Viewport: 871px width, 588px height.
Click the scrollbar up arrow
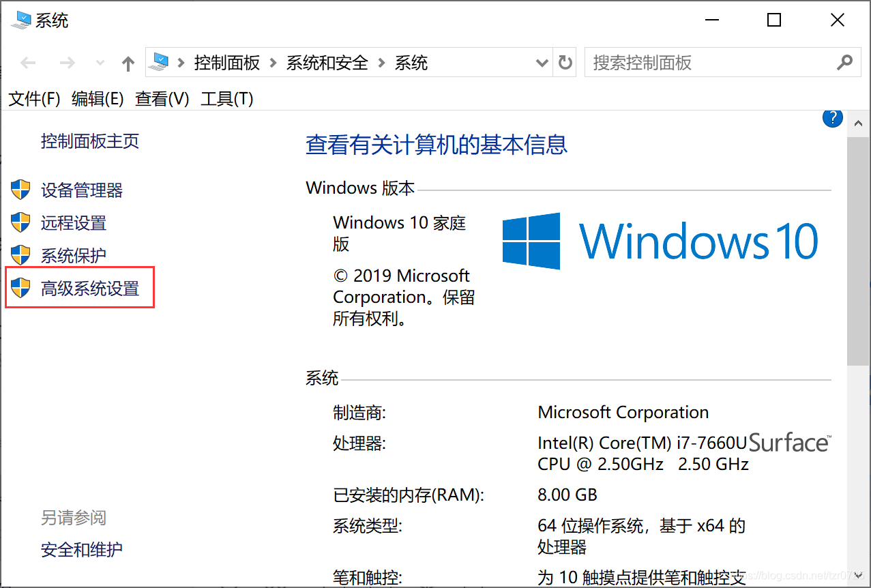coord(858,123)
